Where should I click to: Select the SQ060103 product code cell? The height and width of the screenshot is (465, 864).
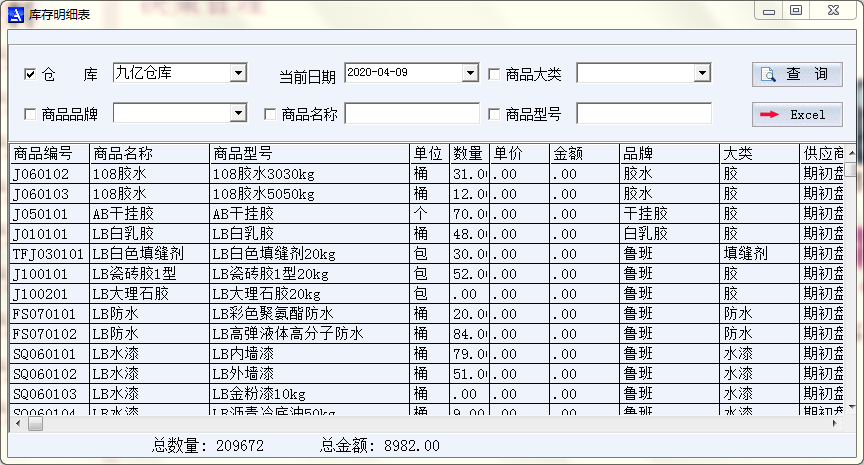point(50,394)
